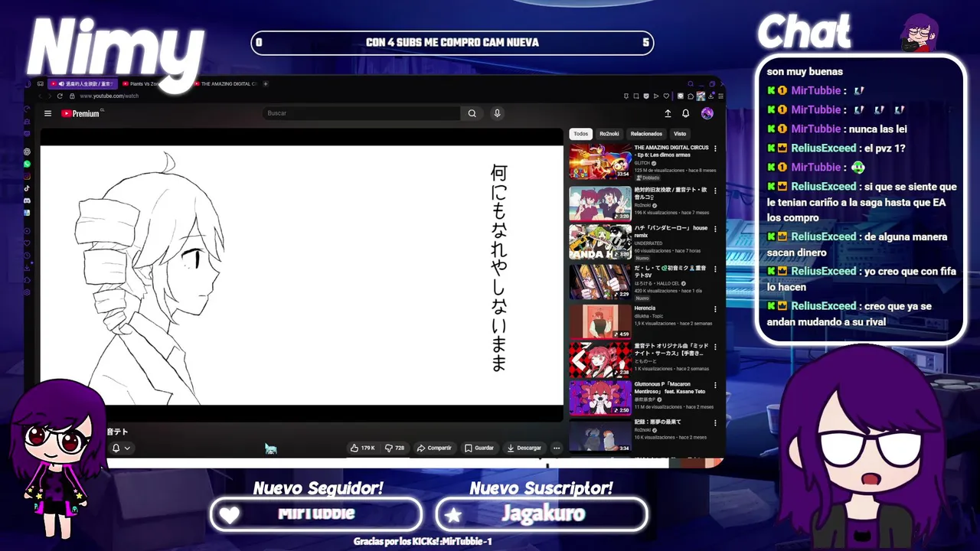Open the UNDERRATED channel name link
This screenshot has width=980, height=551.
pos(648,243)
